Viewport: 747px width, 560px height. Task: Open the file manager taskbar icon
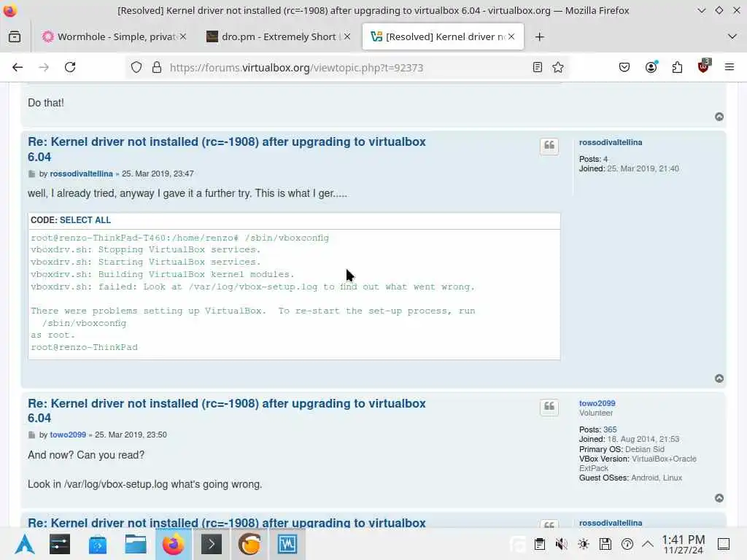(x=136, y=544)
